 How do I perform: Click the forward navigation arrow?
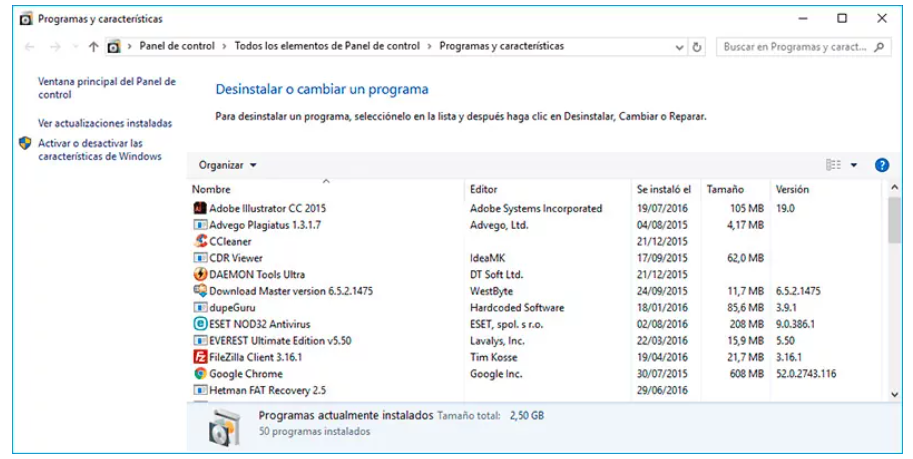coord(55,47)
